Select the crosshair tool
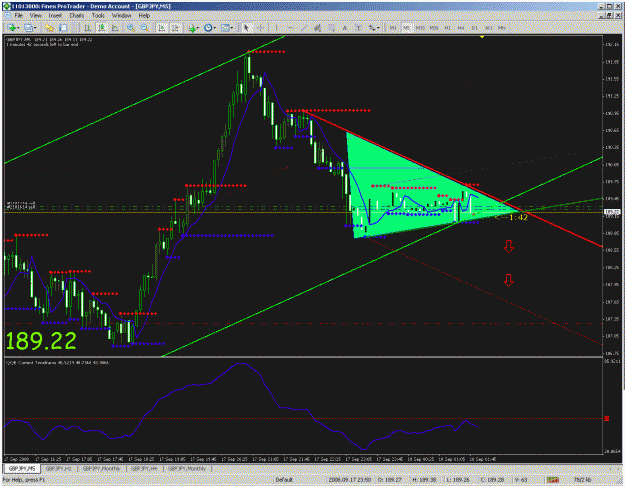 [x=260, y=28]
